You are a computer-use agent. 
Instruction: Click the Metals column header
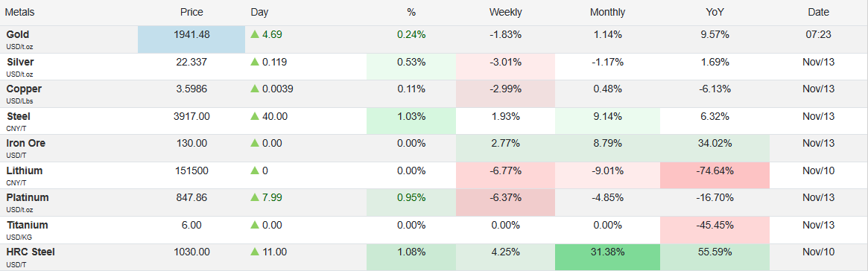tap(20, 12)
